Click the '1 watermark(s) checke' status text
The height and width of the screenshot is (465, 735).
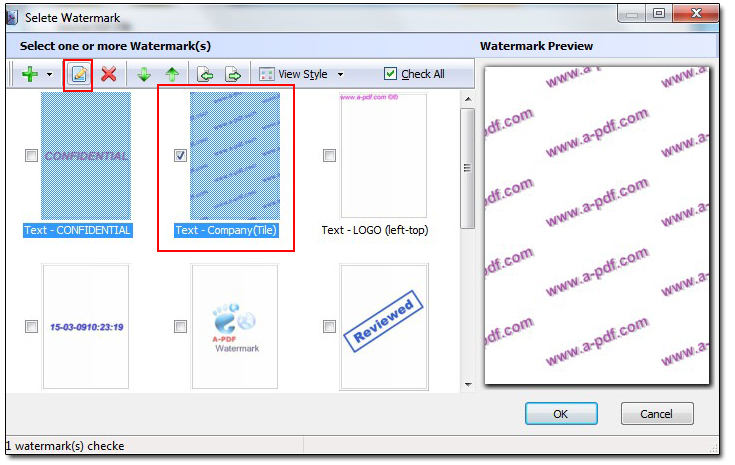click(65, 446)
